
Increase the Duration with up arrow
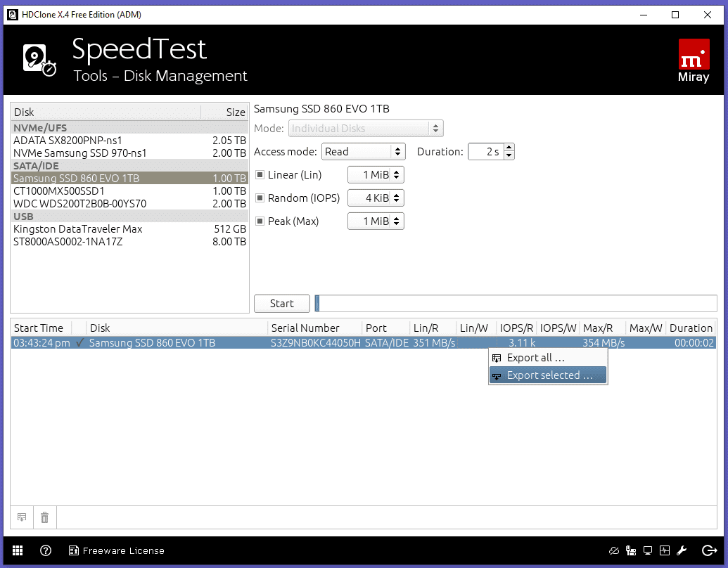pos(509,148)
